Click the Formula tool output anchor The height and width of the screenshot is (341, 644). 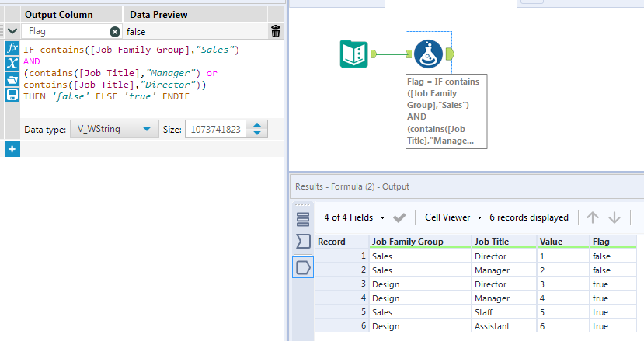(x=450, y=54)
